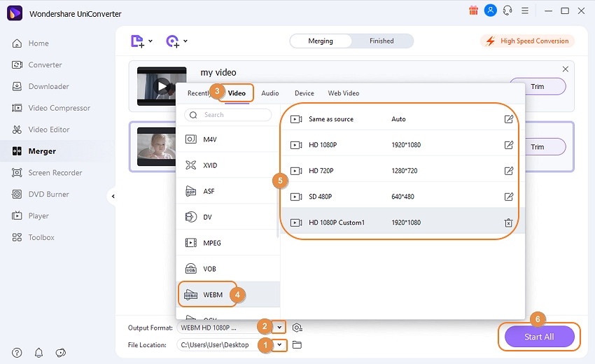Switch to the Audio tab
This screenshot has width=595, height=364.
pyautogui.click(x=270, y=93)
